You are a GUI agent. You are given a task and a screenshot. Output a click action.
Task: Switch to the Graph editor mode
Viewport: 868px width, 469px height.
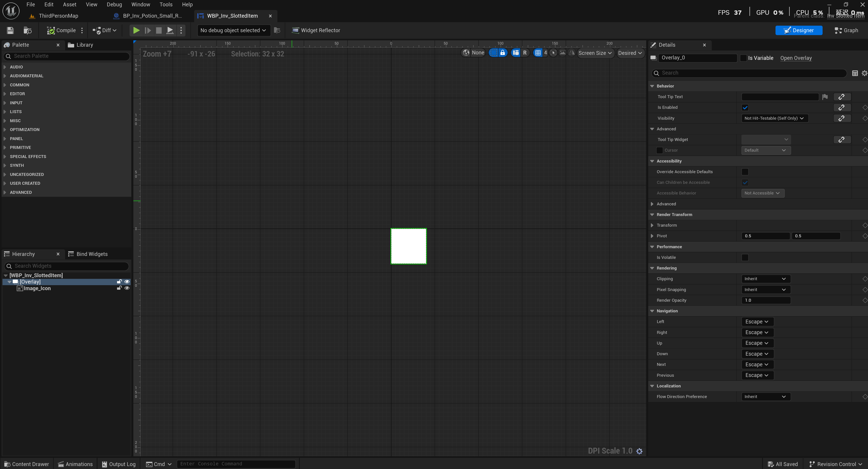[846, 30]
